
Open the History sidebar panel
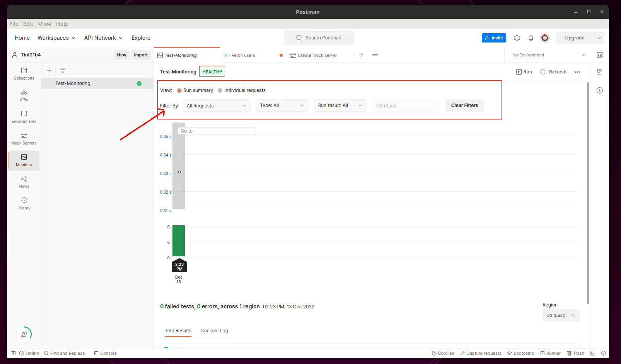(x=24, y=203)
